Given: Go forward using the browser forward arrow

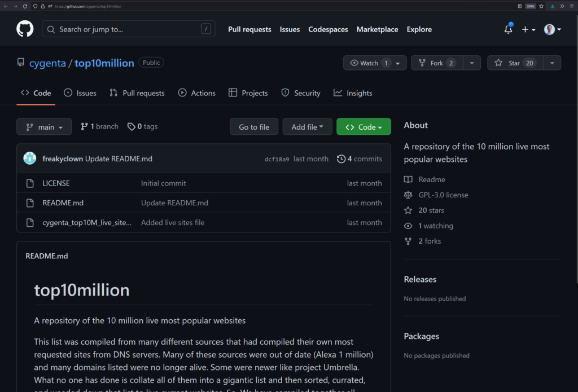Looking at the screenshot, I should (x=15, y=6).
